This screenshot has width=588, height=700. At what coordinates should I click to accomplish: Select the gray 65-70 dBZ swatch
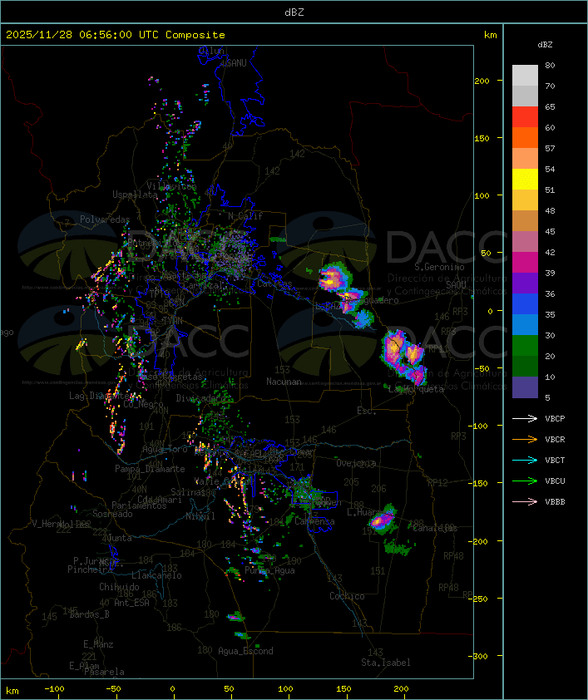coord(525,96)
